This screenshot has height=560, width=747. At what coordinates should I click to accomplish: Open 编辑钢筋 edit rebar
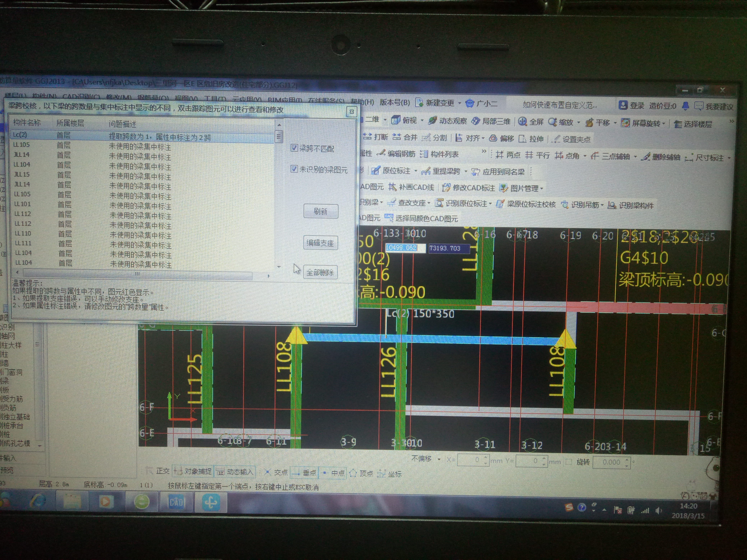click(x=396, y=154)
